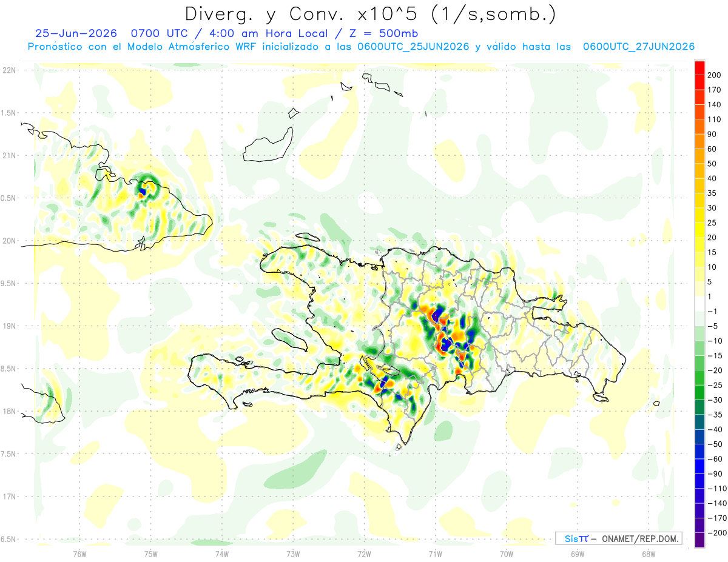Click the '21N' latitude label
This screenshot has height=562, width=728.
click(x=10, y=156)
